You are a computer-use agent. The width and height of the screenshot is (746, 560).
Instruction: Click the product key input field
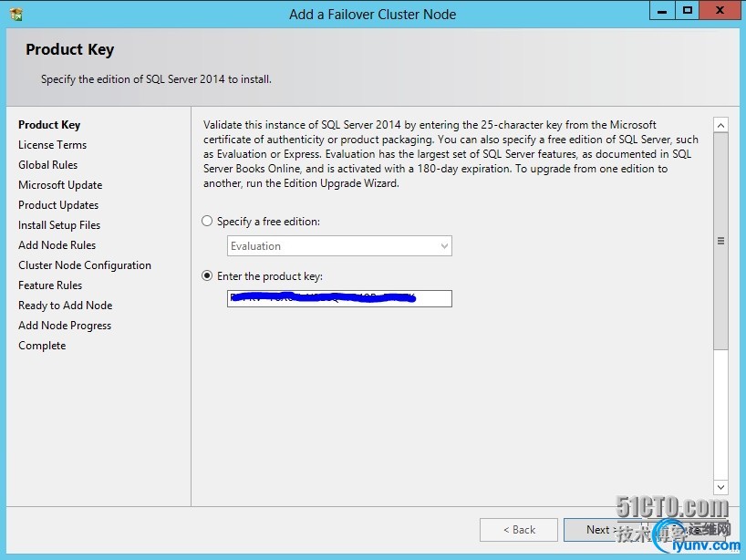(339, 298)
